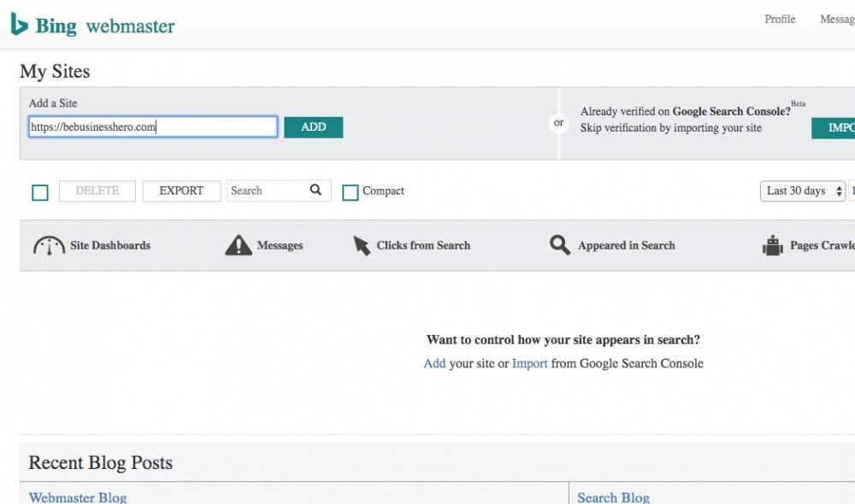This screenshot has height=504, width=855.
Task: Click the Bing logo icon
Action: [x=19, y=25]
